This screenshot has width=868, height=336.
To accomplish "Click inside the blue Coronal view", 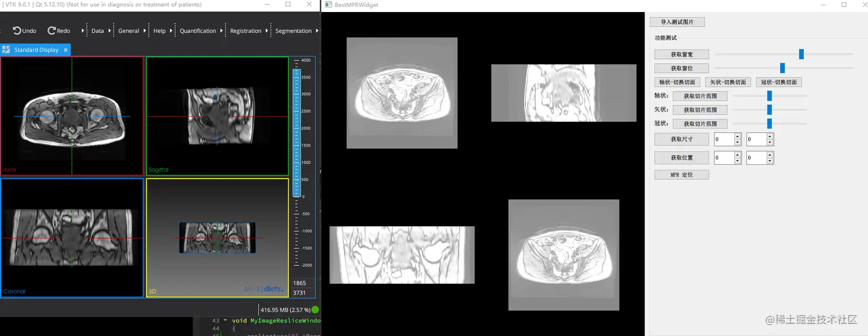I will [72, 238].
